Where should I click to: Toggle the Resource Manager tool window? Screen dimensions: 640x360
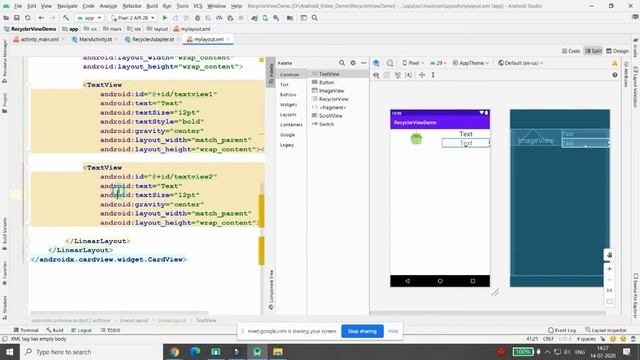pos(5,61)
